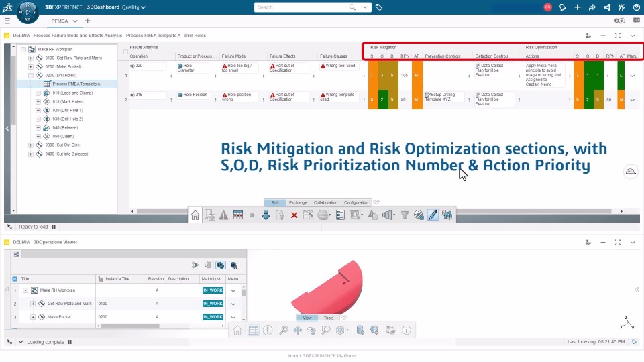Click the red user avatar icon
This screenshot has height=362, width=644.
click(x=547, y=7)
